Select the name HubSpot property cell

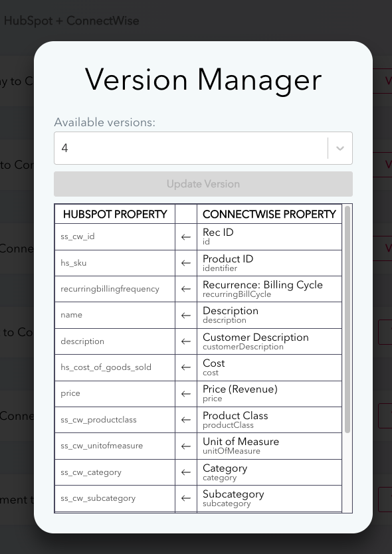pos(115,315)
